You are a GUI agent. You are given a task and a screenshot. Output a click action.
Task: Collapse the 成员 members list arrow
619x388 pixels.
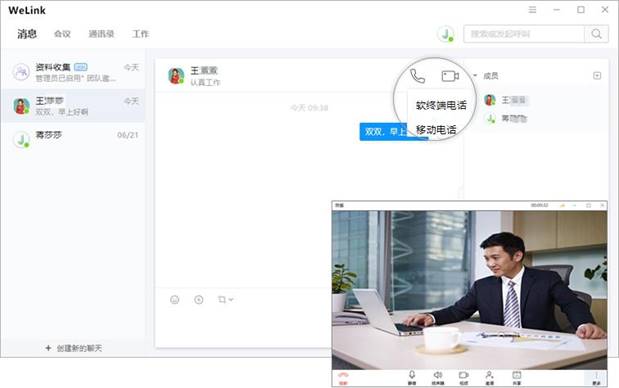[475, 75]
